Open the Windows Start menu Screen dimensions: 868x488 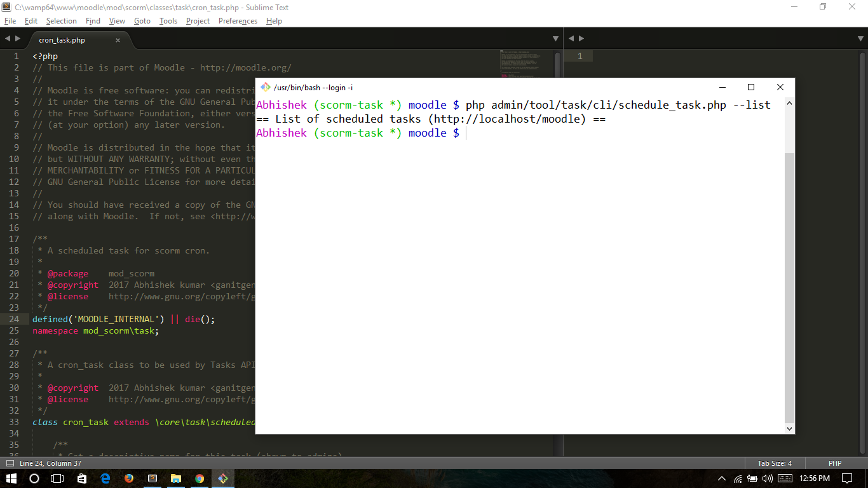tap(11, 478)
